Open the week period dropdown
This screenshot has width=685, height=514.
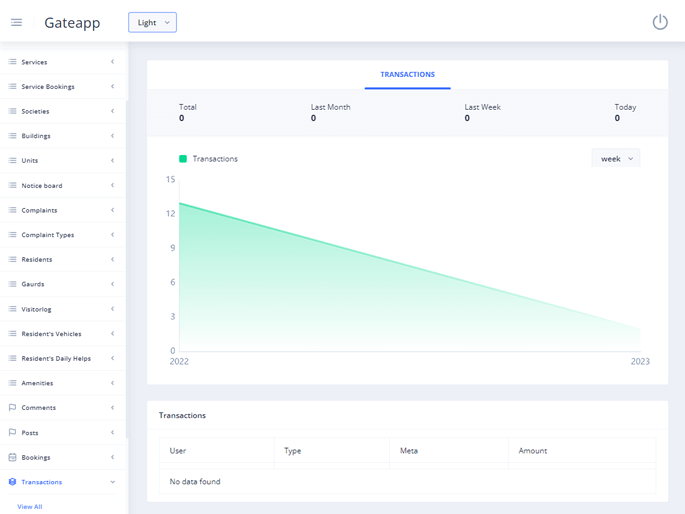click(x=616, y=159)
